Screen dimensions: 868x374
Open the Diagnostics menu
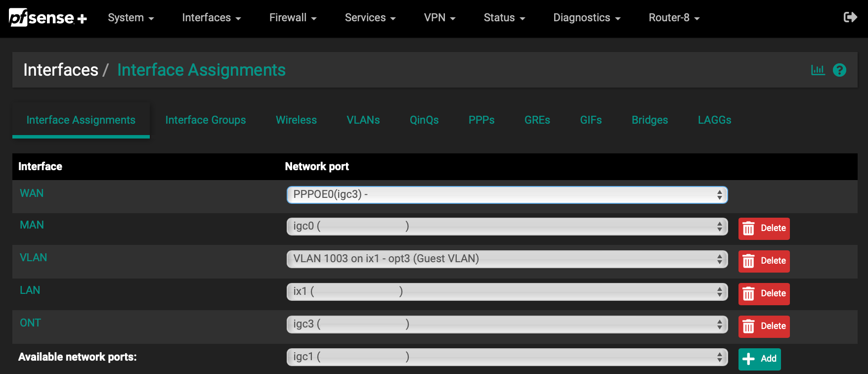click(x=587, y=18)
